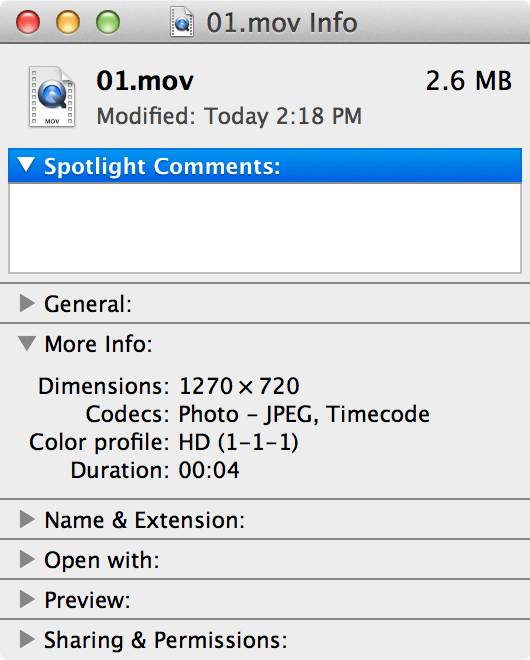Click the Duration value 00:04
The height and width of the screenshot is (660, 530).
click(x=209, y=470)
